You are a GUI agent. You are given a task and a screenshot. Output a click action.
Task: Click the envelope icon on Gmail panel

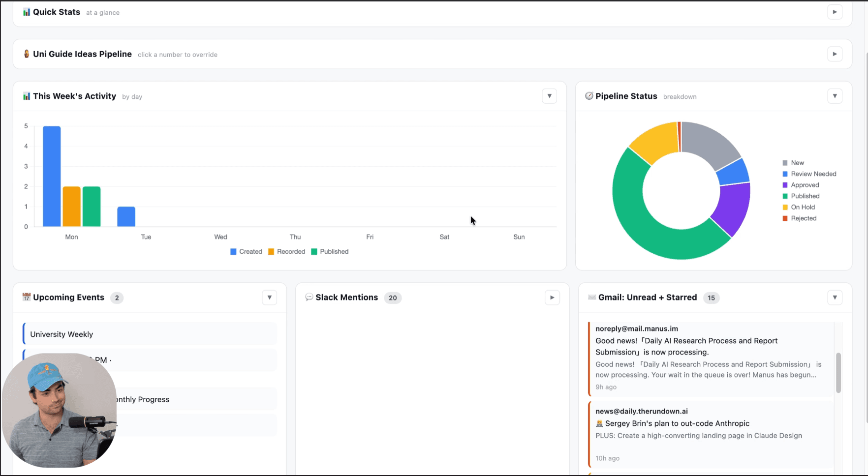[x=591, y=297]
